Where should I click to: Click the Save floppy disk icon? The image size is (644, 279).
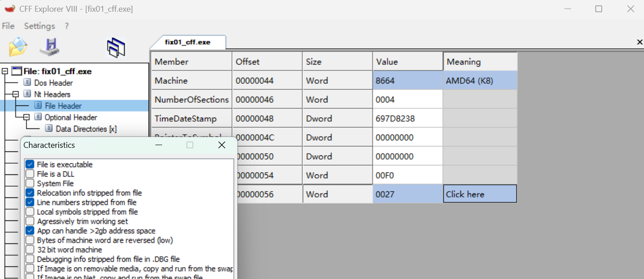coord(50,47)
